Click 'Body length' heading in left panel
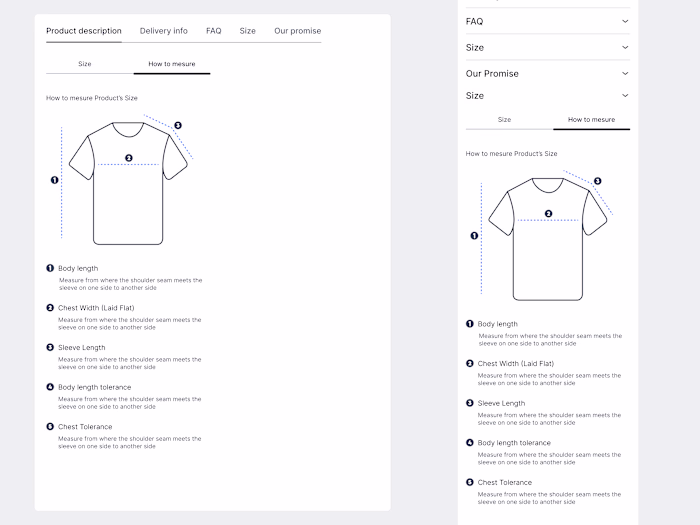The height and width of the screenshot is (525, 700). 78,268
